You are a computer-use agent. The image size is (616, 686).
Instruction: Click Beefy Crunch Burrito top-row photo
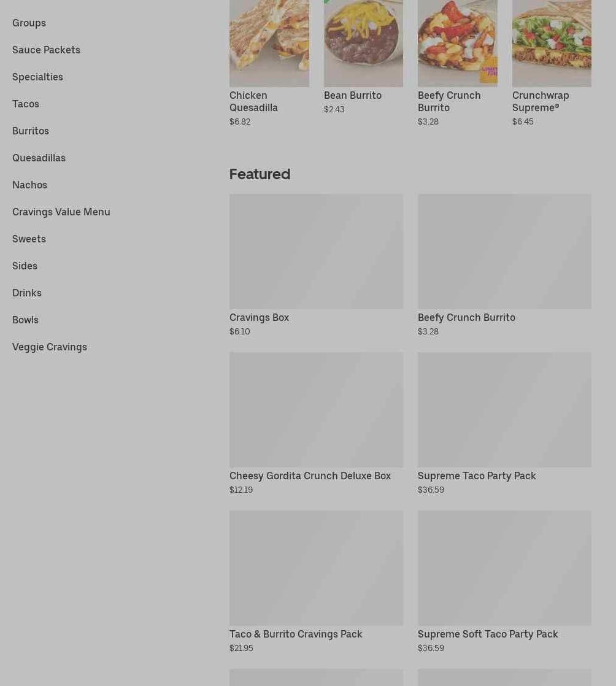(457, 44)
